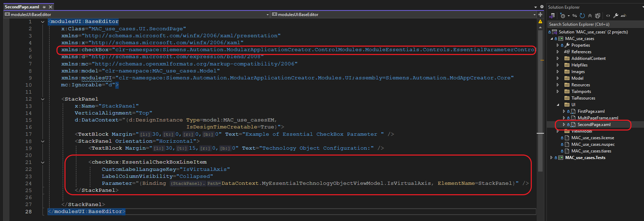Click Collapse All icon in Solution Explorer
The width and height of the screenshot is (644, 221).
(x=590, y=16)
